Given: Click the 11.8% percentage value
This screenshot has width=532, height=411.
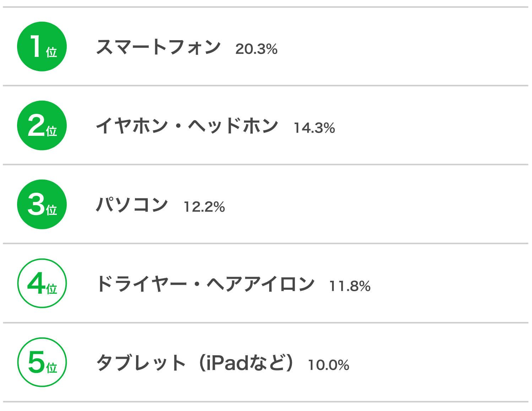Looking at the screenshot, I should pyautogui.click(x=350, y=286).
